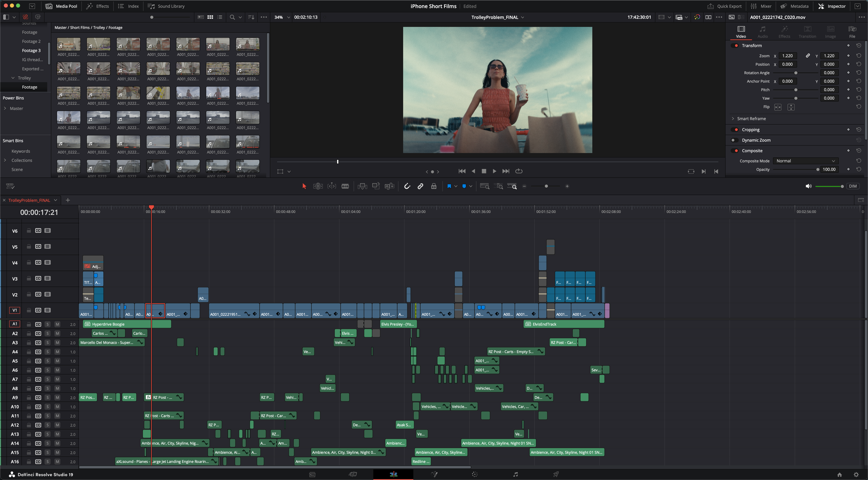Toggle timeline snapping magnet icon
Image resolution: width=868 pixels, height=480 pixels.
[407, 186]
